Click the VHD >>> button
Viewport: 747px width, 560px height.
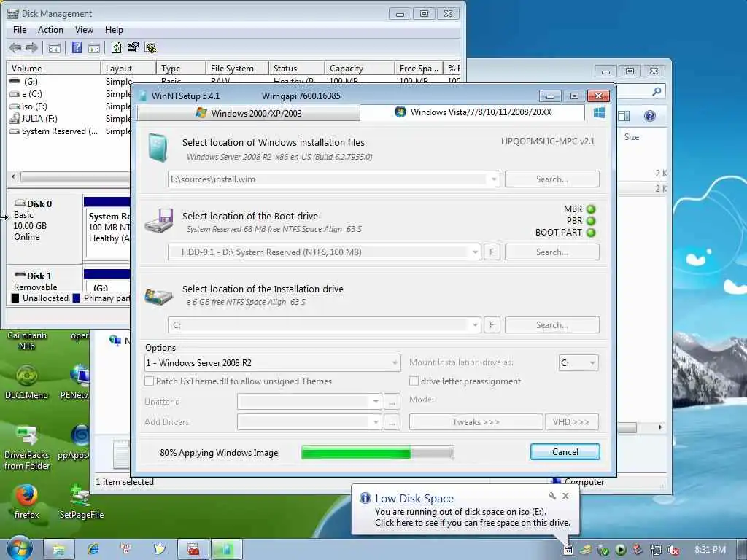[571, 422]
